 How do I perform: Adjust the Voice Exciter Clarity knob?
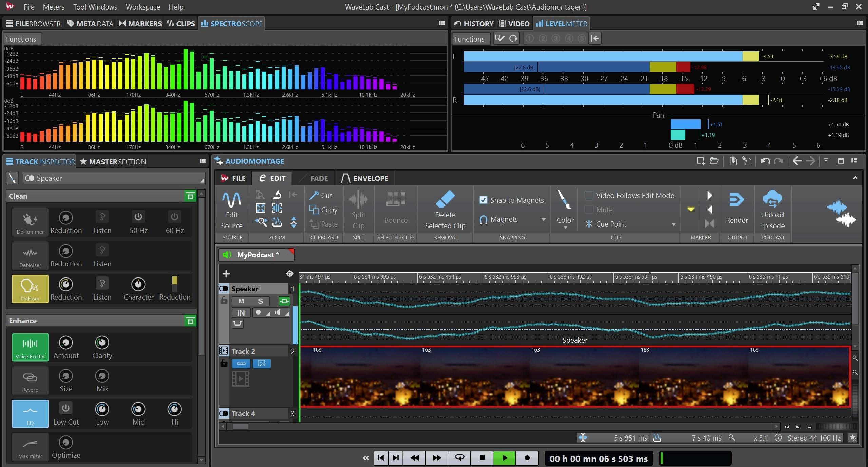102,343
